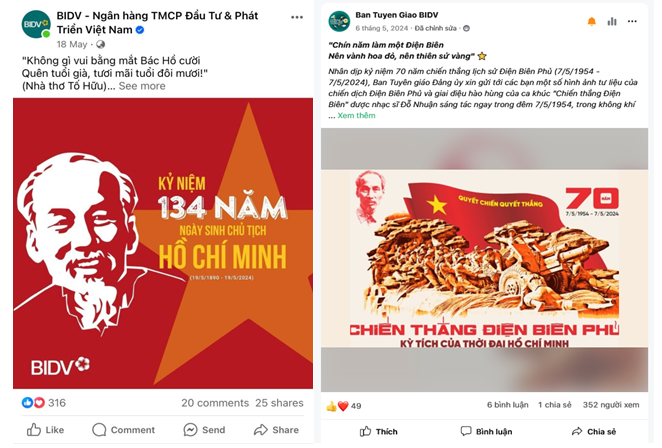Expand post text with See more
This screenshot has height=448, width=662.
[x=142, y=86]
